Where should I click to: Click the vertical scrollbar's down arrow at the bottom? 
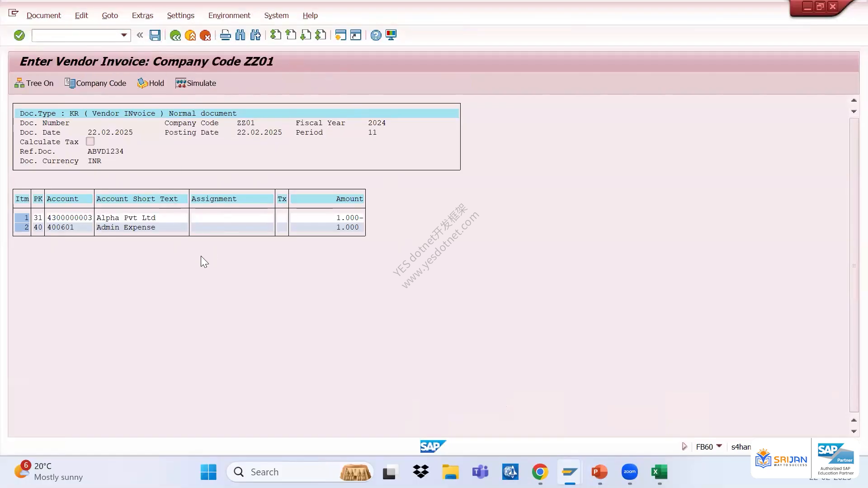pyautogui.click(x=854, y=431)
